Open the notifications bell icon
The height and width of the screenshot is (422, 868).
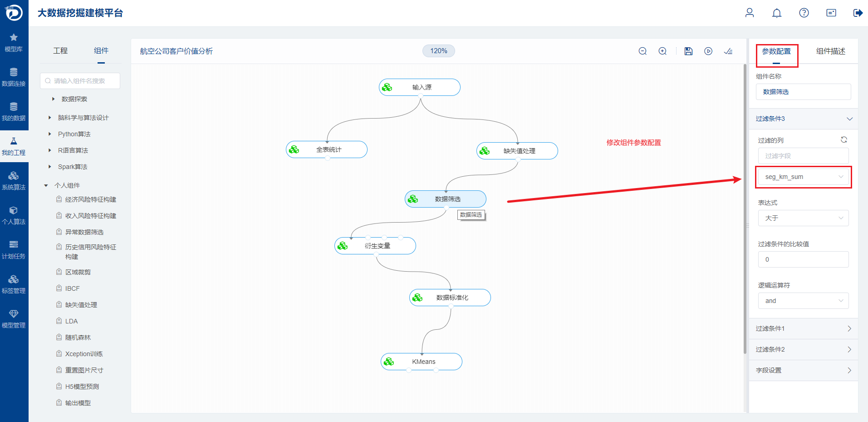pos(777,13)
